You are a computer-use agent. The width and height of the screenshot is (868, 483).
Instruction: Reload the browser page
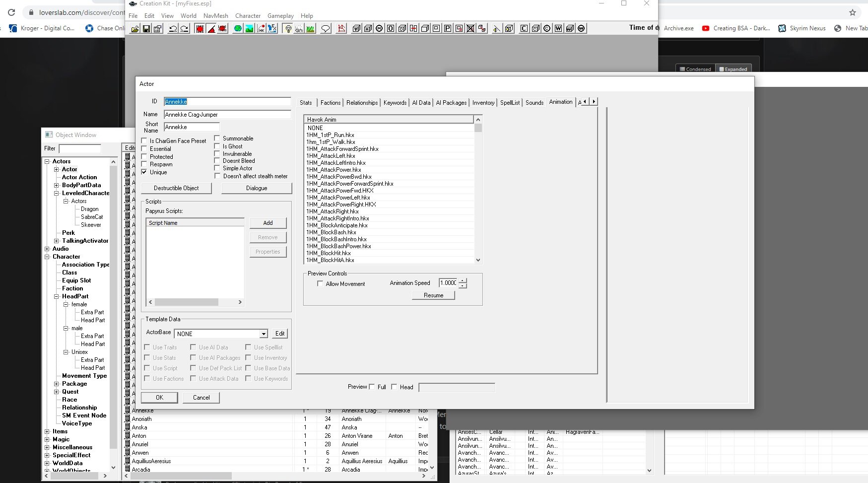pyautogui.click(x=11, y=12)
